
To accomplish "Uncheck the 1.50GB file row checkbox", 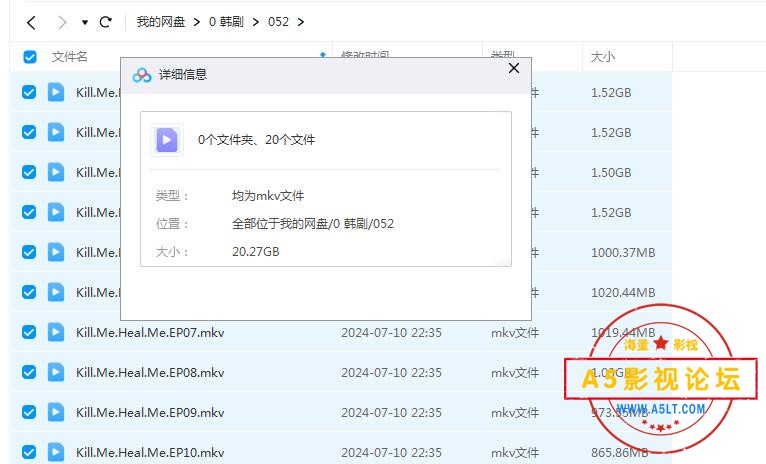I will [x=29, y=172].
